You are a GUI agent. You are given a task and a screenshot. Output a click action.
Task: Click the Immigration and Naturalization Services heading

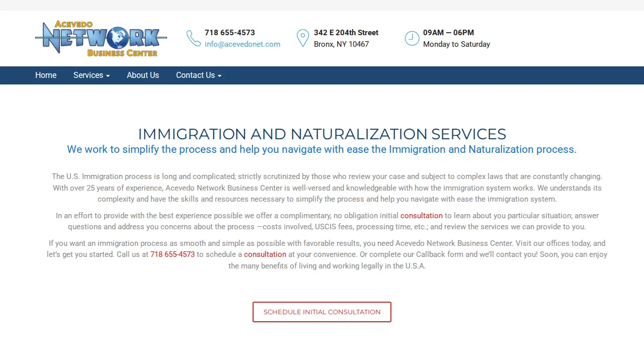click(x=322, y=134)
